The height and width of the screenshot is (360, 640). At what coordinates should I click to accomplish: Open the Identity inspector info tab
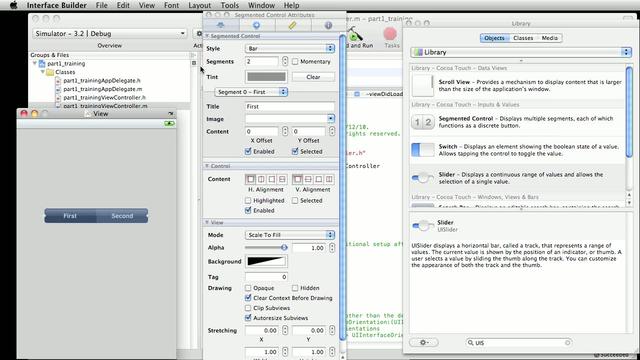[x=328, y=25]
